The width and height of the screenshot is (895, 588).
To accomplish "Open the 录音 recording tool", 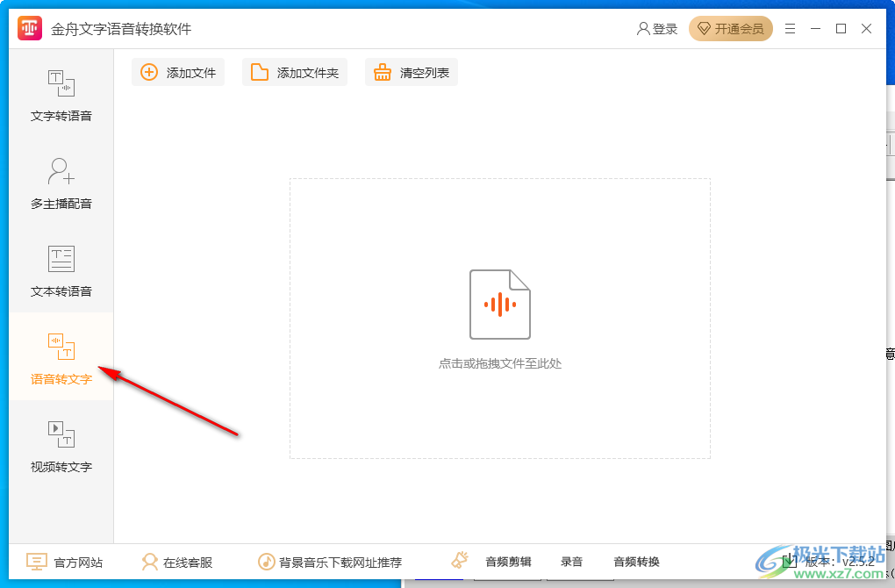I will (570, 562).
